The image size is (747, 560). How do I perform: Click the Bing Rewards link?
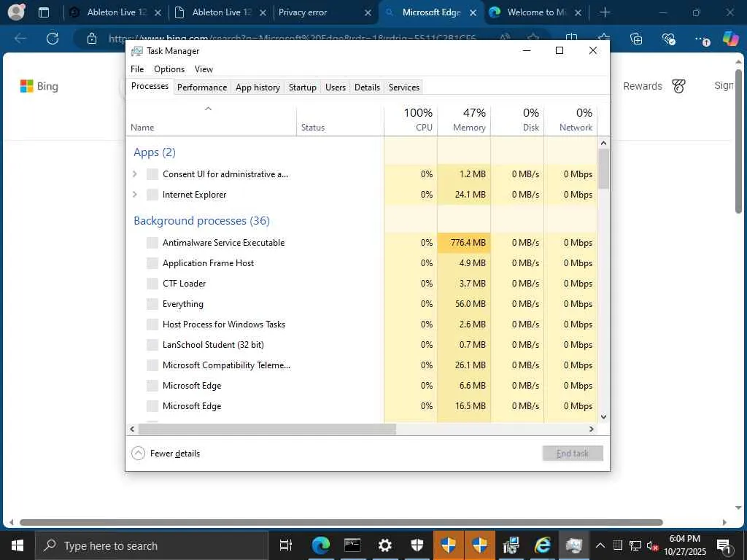[x=642, y=86]
